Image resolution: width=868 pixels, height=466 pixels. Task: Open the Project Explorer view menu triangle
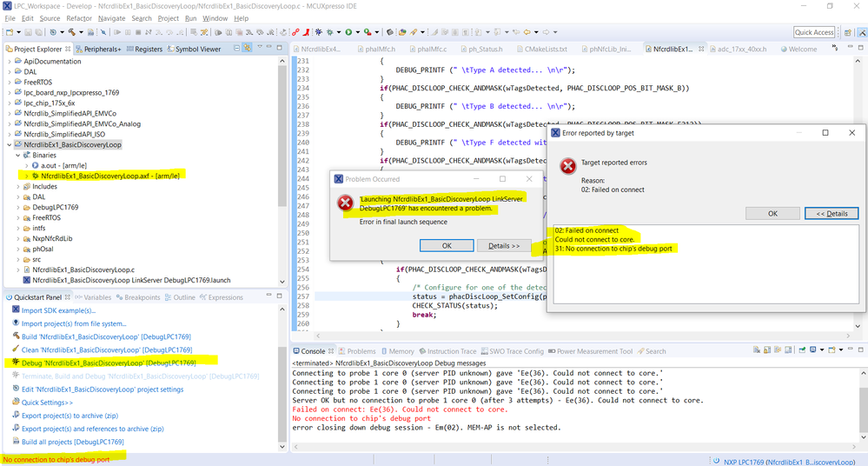(260, 47)
